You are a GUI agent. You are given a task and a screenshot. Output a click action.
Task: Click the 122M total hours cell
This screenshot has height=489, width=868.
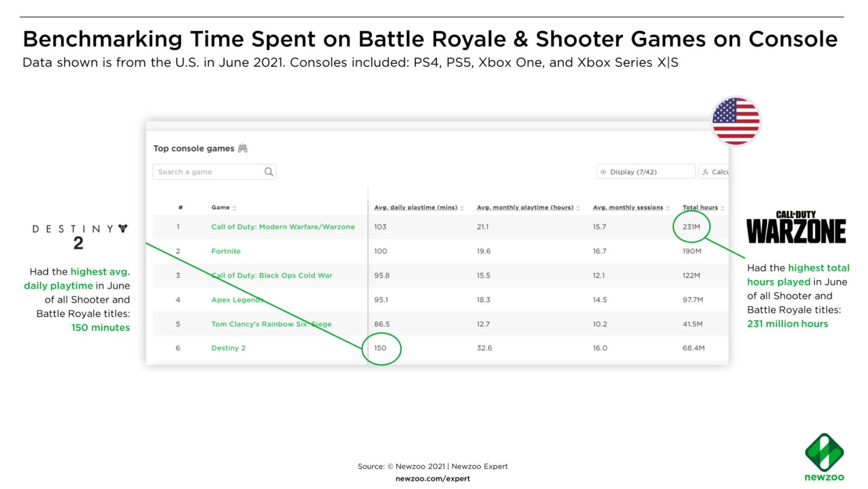click(691, 275)
